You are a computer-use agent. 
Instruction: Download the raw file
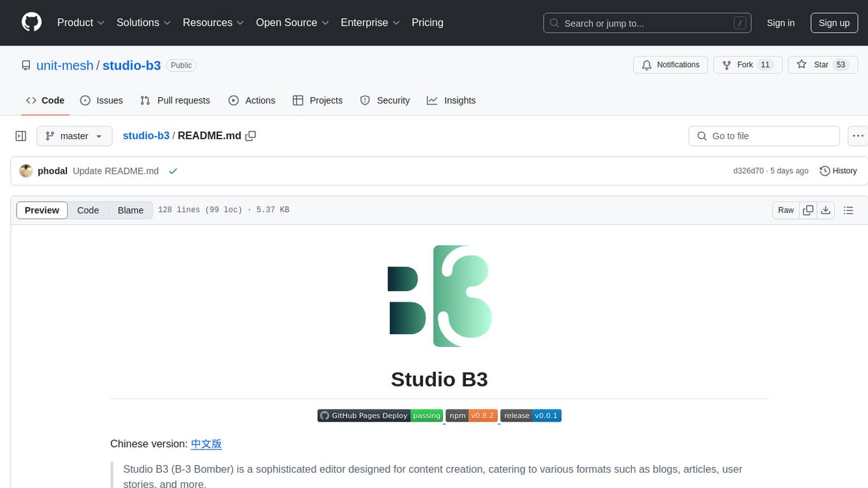pos(826,210)
